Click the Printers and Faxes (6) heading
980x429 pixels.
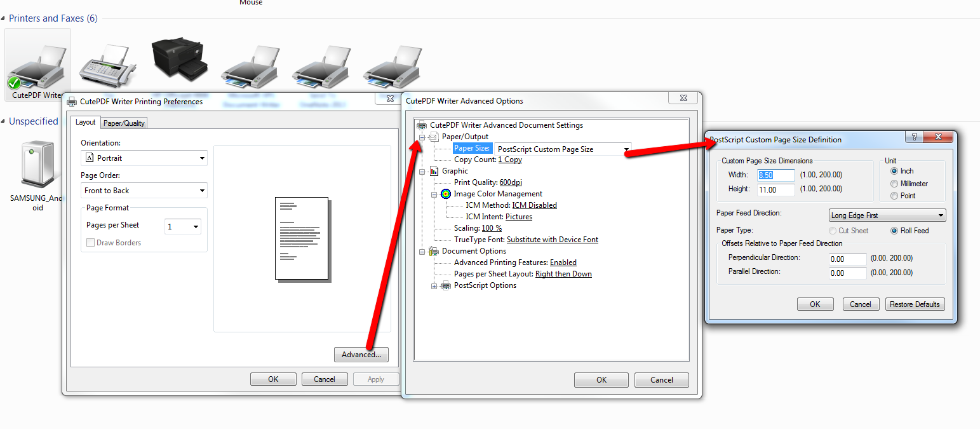pos(53,18)
